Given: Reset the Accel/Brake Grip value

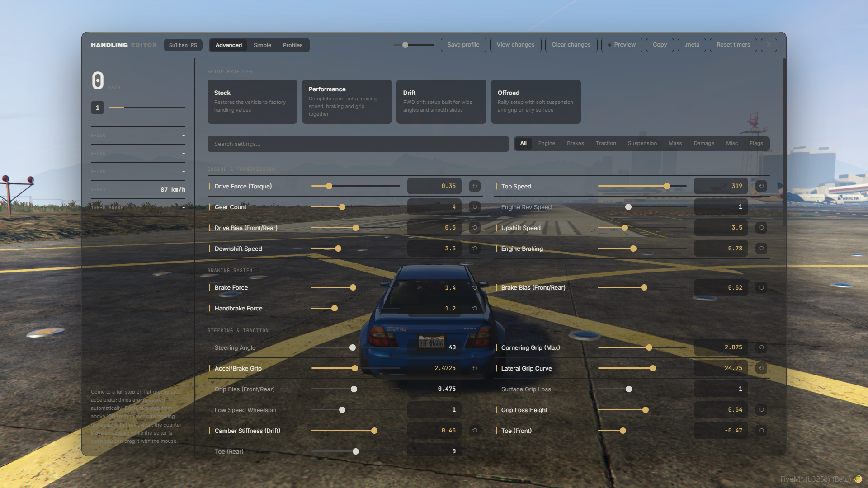Looking at the screenshot, I should click(475, 368).
